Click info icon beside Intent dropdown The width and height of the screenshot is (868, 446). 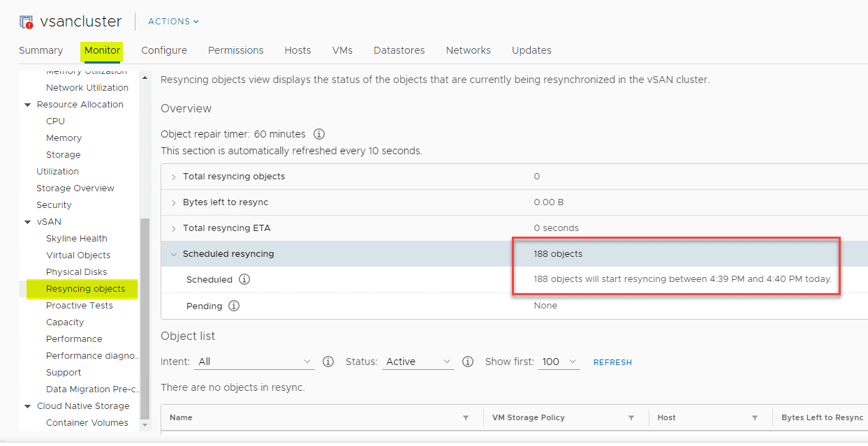(328, 362)
